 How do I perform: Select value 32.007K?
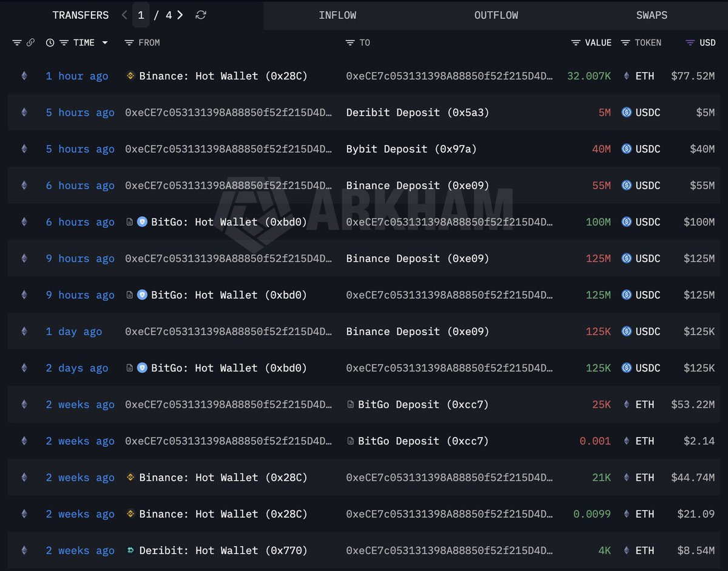click(589, 76)
